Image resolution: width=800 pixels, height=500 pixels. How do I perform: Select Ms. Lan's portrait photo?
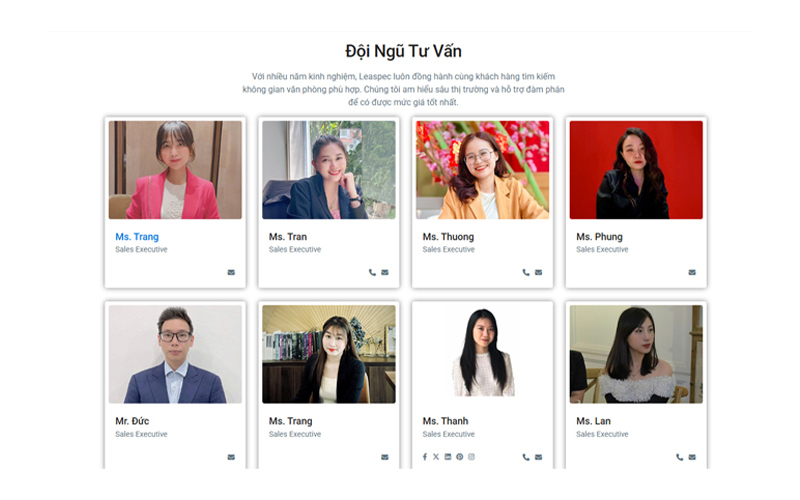point(636,354)
